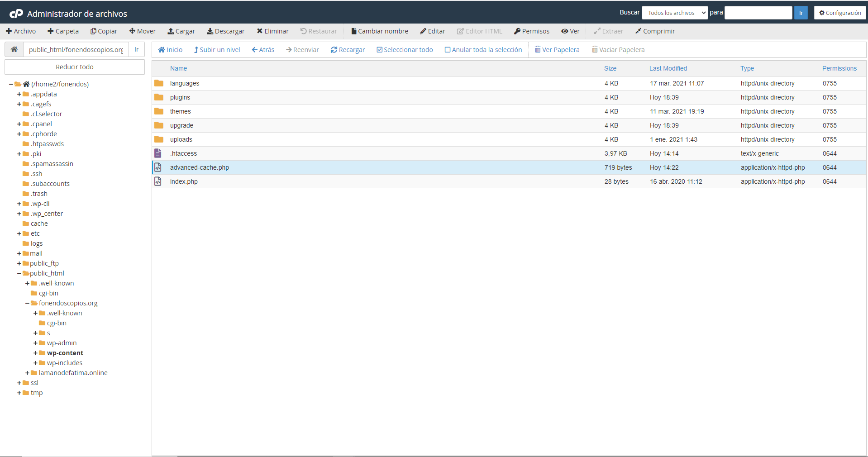Expand the wp-admin tree folder
The height and width of the screenshot is (457, 868).
pos(35,343)
